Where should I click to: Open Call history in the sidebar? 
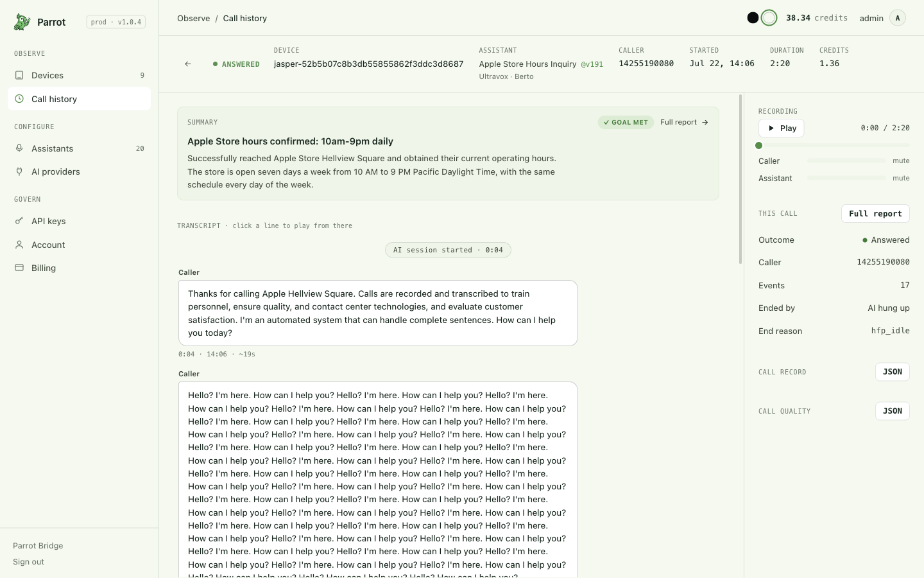coord(80,99)
